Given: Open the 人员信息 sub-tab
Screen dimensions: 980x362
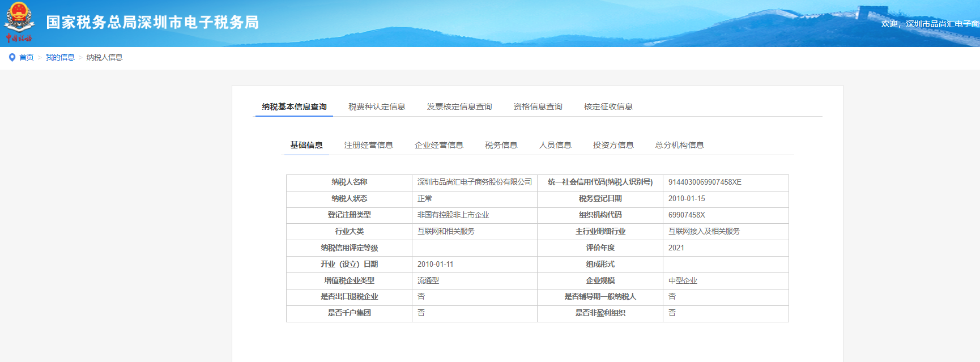Looking at the screenshot, I should [555, 145].
